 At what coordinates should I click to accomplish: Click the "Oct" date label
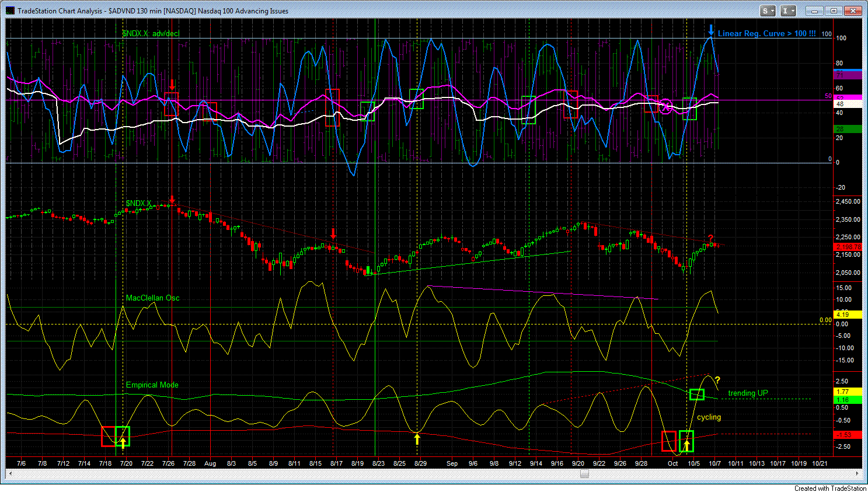pyautogui.click(x=673, y=464)
